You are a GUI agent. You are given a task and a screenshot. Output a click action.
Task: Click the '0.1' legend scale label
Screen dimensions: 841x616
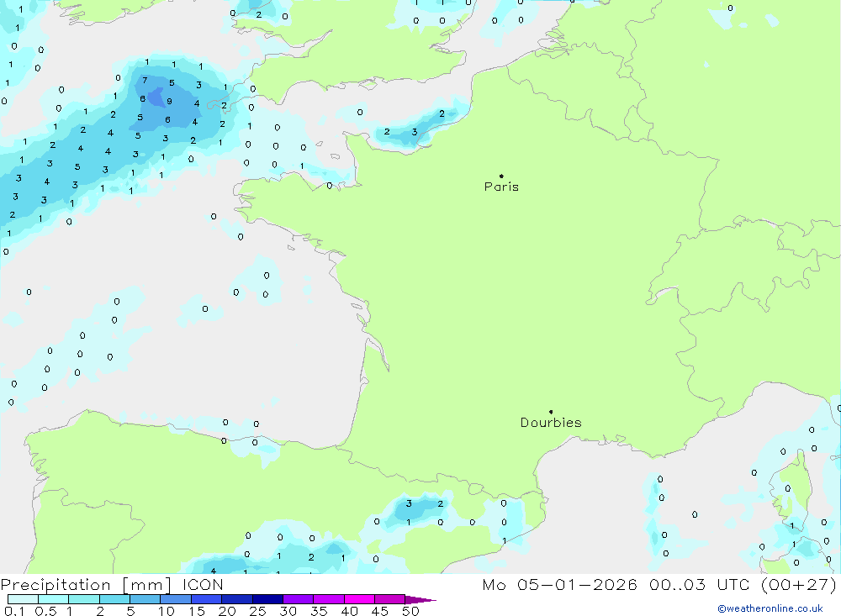14,611
